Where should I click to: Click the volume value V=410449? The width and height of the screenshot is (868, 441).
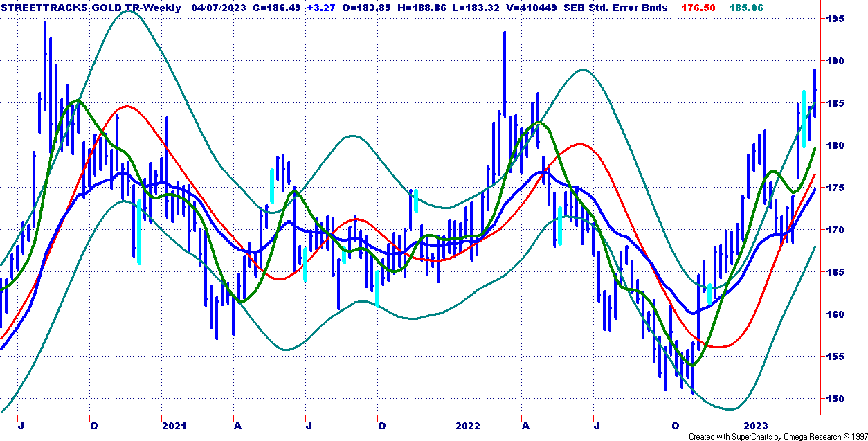[x=530, y=8]
